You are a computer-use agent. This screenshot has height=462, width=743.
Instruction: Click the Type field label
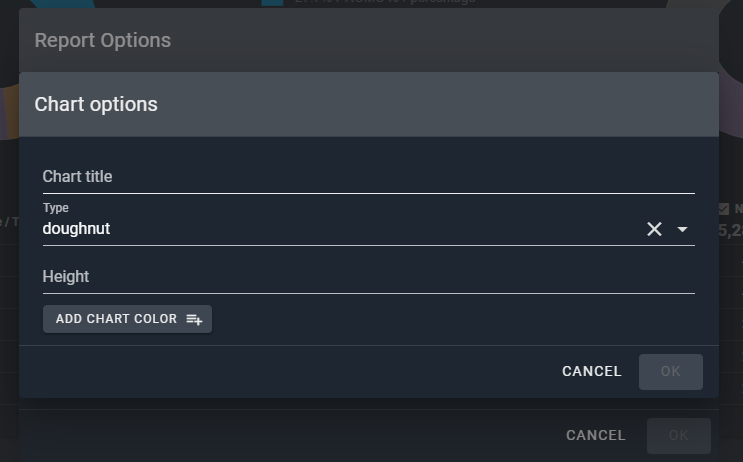click(x=56, y=208)
